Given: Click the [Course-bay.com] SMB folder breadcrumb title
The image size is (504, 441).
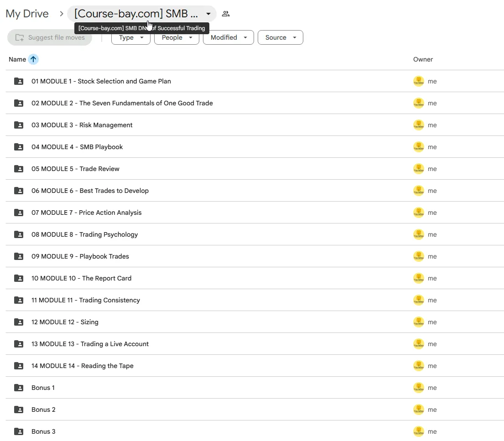Looking at the screenshot, I should (136, 14).
